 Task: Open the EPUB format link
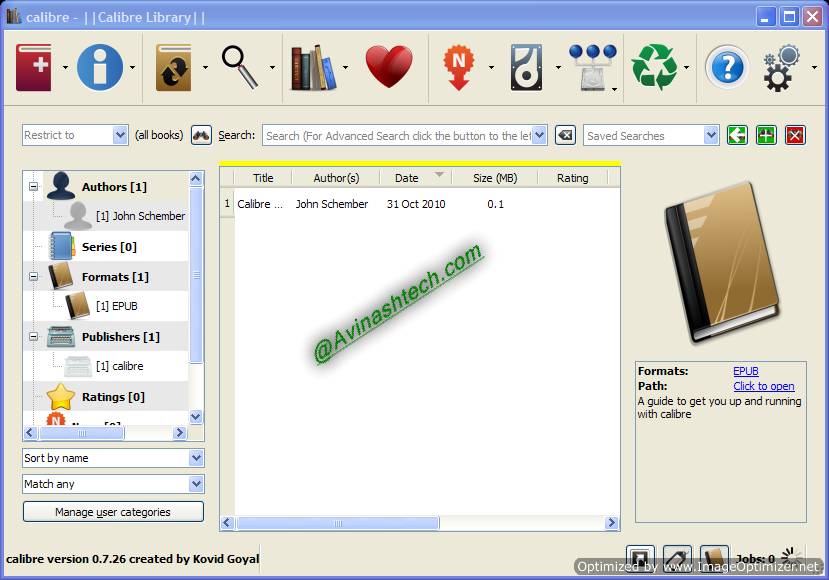(x=745, y=371)
